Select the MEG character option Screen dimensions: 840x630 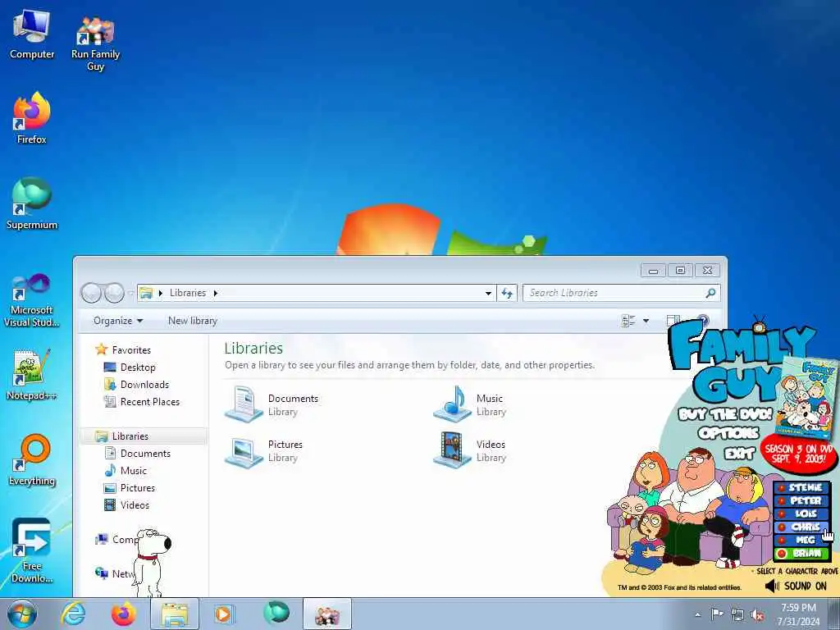pyautogui.click(x=801, y=540)
